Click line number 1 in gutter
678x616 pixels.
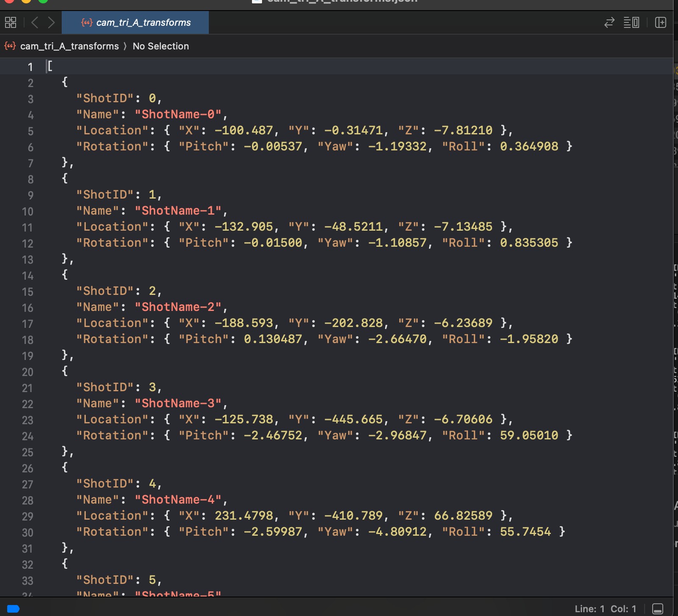tap(30, 67)
